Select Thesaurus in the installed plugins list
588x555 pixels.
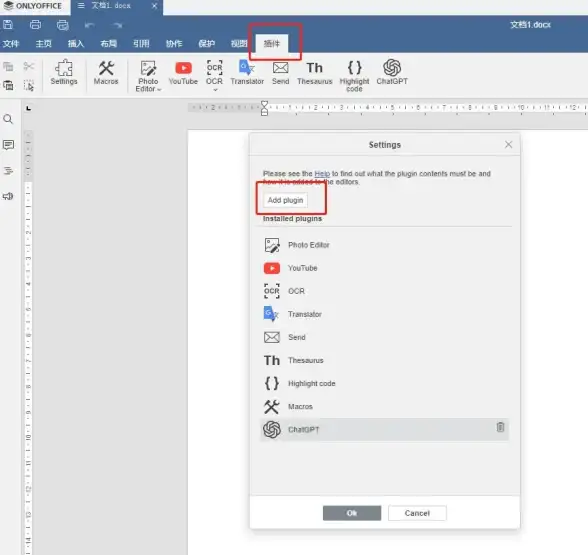(x=384, y=360)
